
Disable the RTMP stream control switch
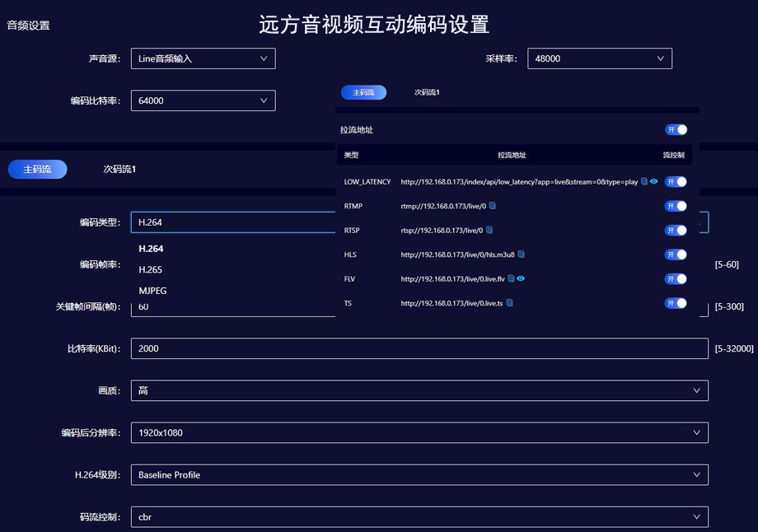tap(676, 206)
